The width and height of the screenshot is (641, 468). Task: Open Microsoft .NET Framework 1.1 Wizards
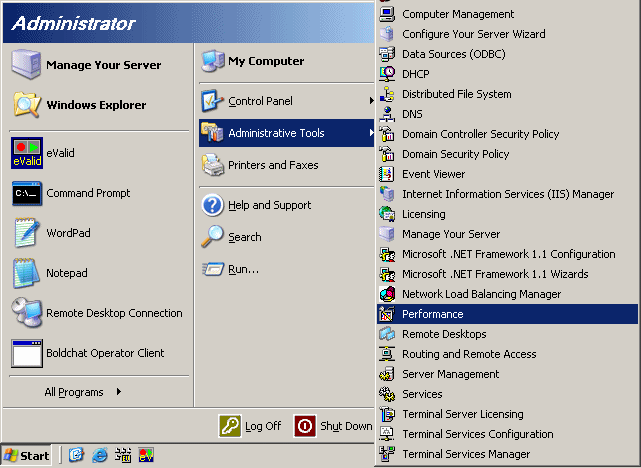[x=507, y=274]
